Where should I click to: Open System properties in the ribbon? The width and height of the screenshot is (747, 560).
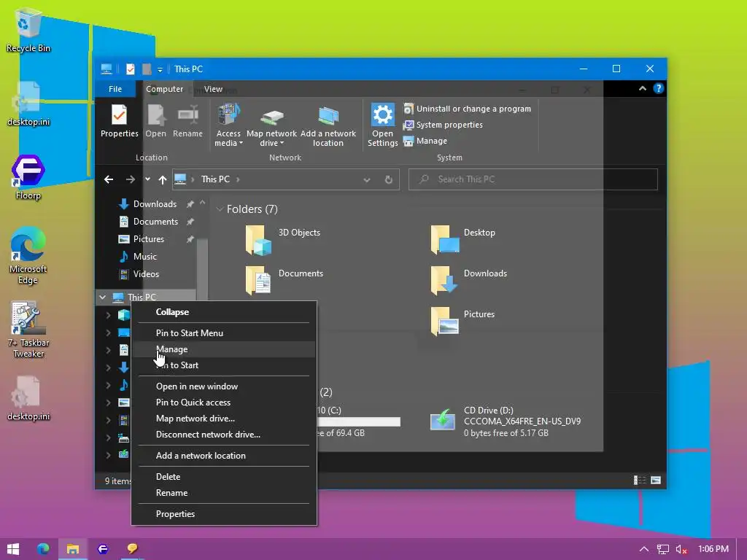point(443,125)
